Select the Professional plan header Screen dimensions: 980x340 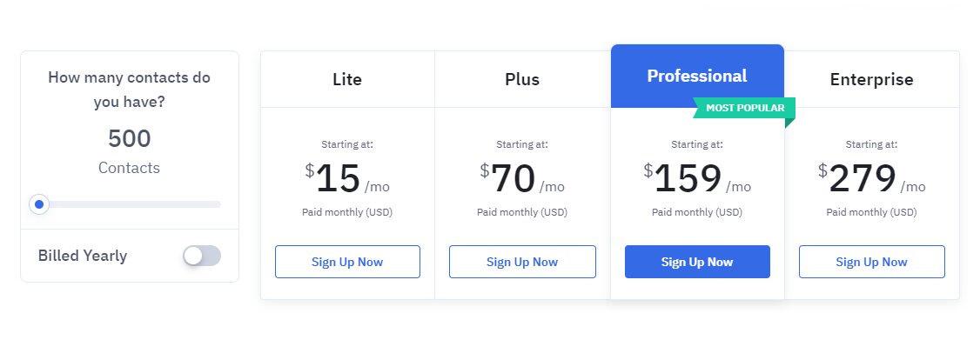coord(697,76)
